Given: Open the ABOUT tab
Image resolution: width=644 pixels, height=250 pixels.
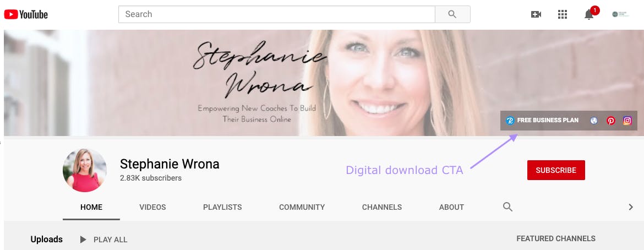Looking at the screenshot, I should 451,207.
